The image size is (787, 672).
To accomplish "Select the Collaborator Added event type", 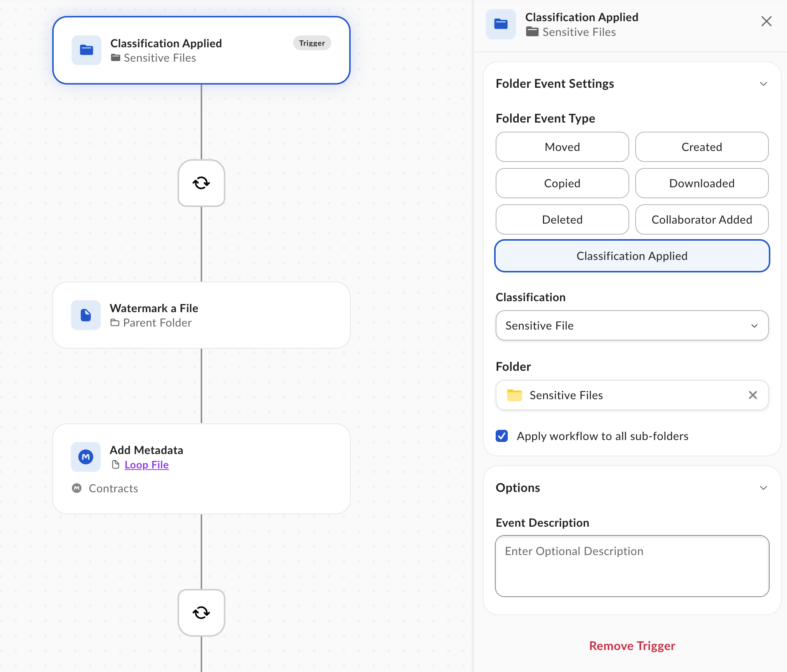I will point(701,219).
